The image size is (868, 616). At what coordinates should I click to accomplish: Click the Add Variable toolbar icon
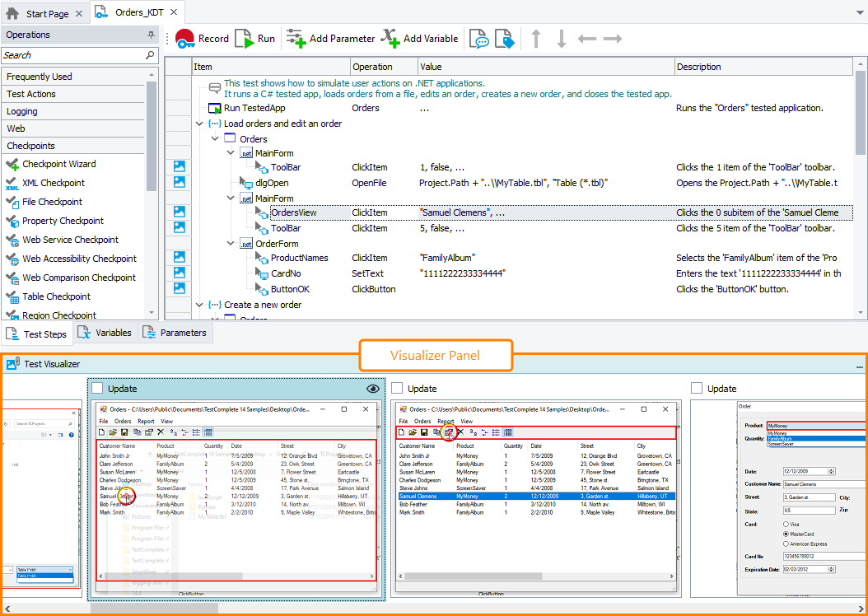tap(390, 38)
